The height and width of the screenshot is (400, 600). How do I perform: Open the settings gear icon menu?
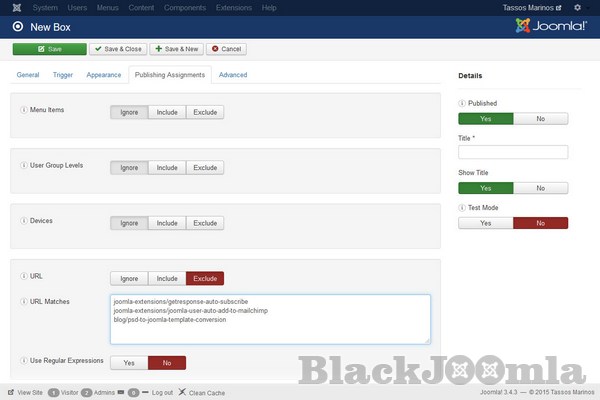(577, 8)
